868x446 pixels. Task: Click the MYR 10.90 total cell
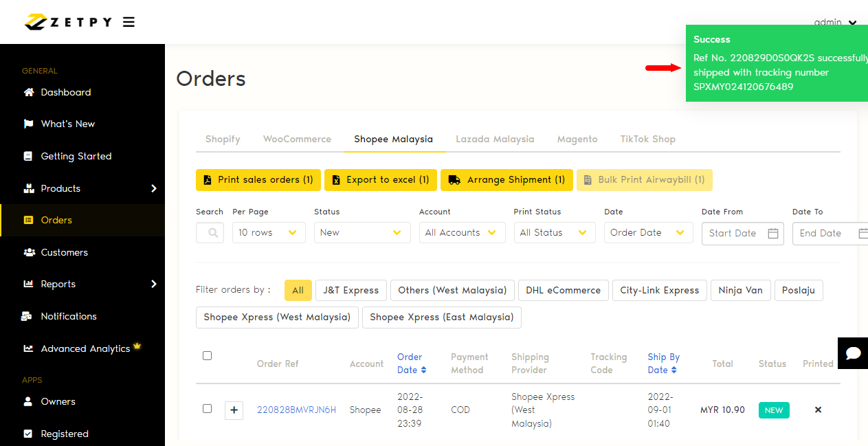[722, 410]
